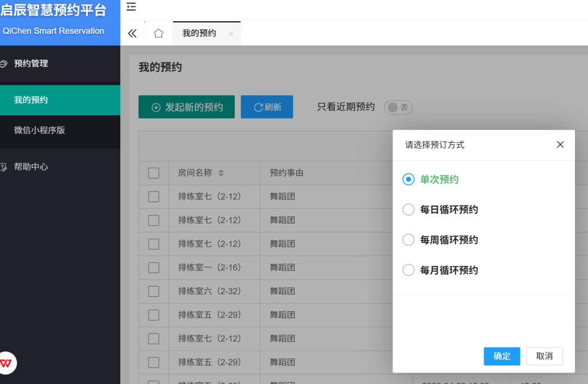Toggle the sidebar collapse icon at top
Image resolution: width=588 pixels, height=384 pixels.
(131, 7)
